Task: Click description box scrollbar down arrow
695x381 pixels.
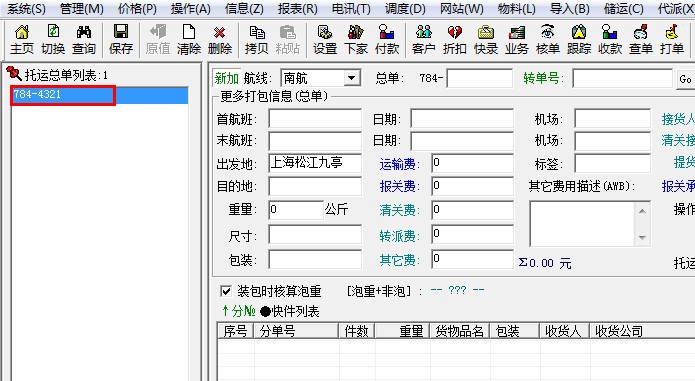Action: [642, 238]
